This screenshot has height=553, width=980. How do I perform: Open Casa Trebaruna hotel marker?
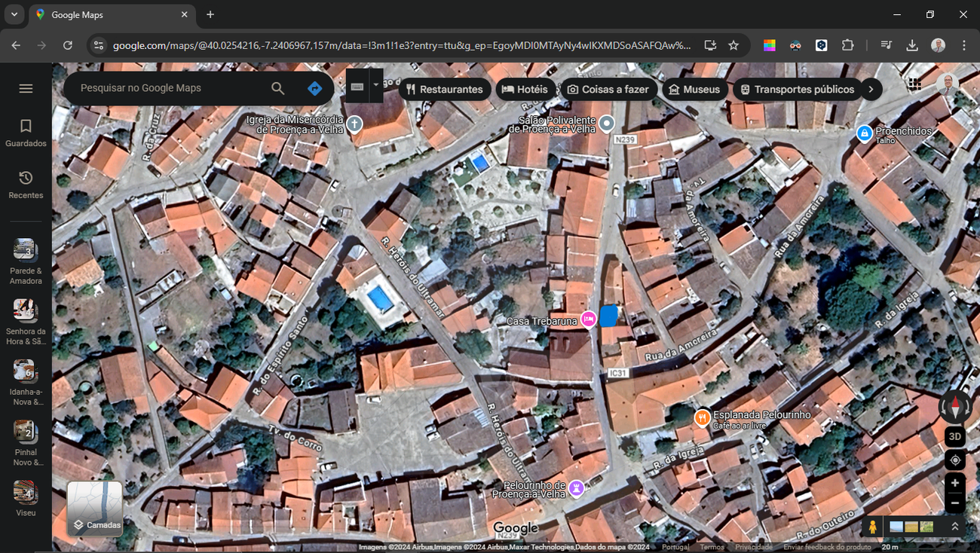pyautogui.click(x=589, y=319)
